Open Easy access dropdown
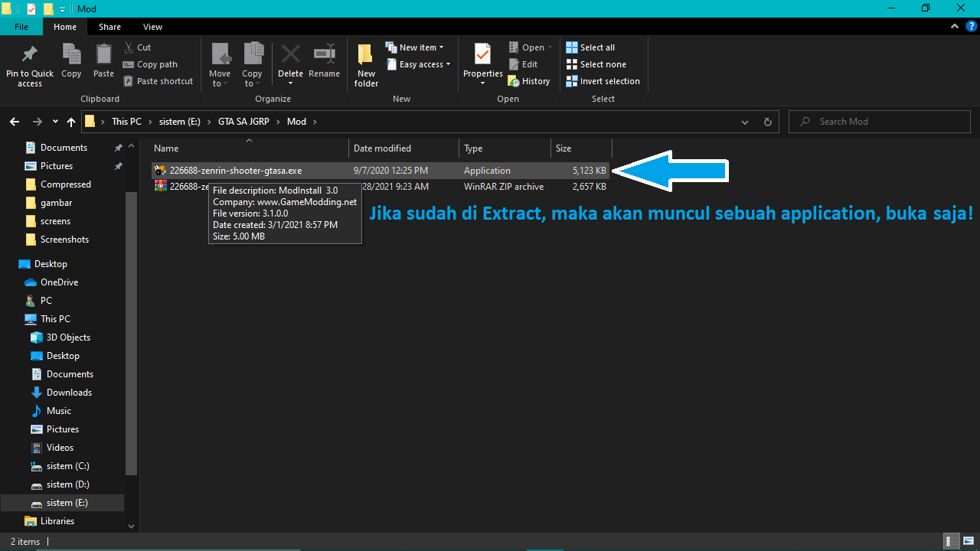The image size is (980, 551). coord(418,64)
